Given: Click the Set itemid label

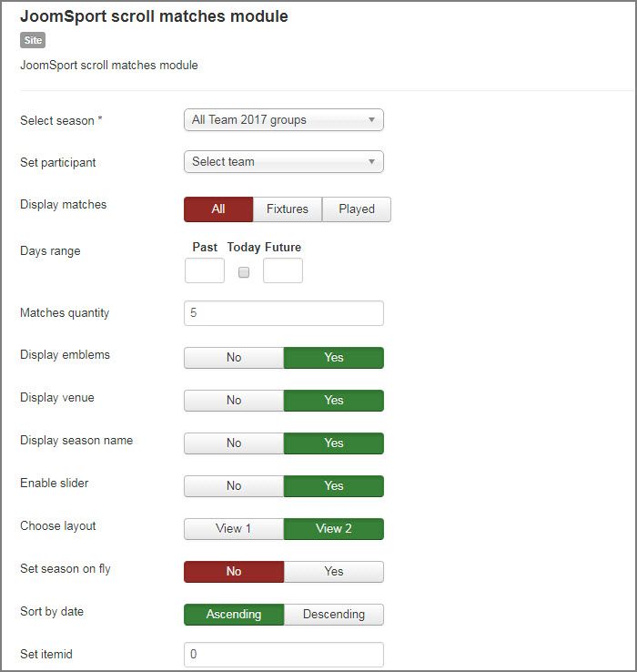Looking at the screenshot, I should click(46, 655).
